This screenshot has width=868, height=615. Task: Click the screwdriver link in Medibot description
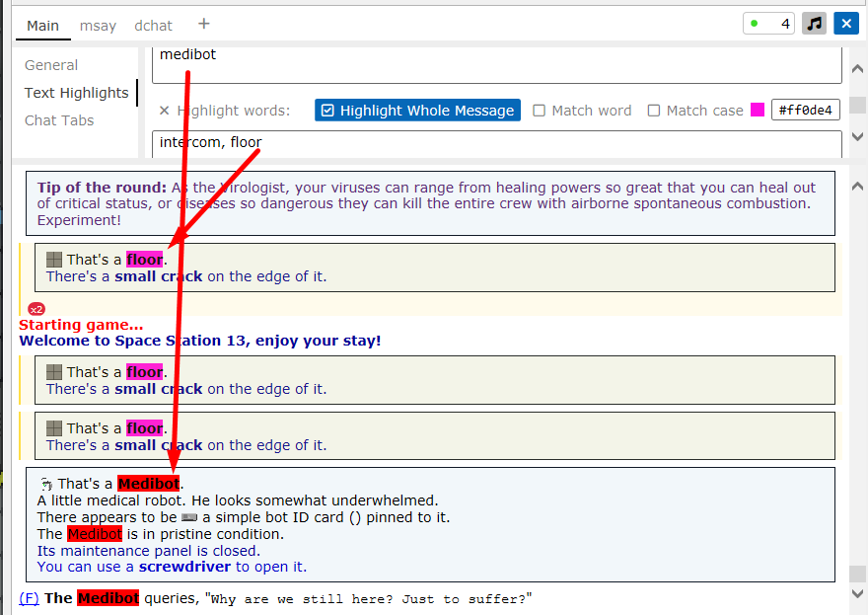(x=184, y=567)
